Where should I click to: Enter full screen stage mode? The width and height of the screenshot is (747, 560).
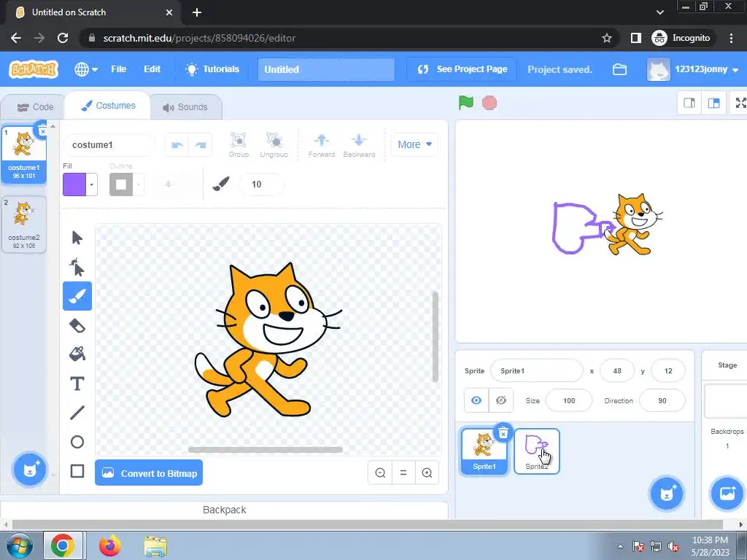[x=740, y=103]
